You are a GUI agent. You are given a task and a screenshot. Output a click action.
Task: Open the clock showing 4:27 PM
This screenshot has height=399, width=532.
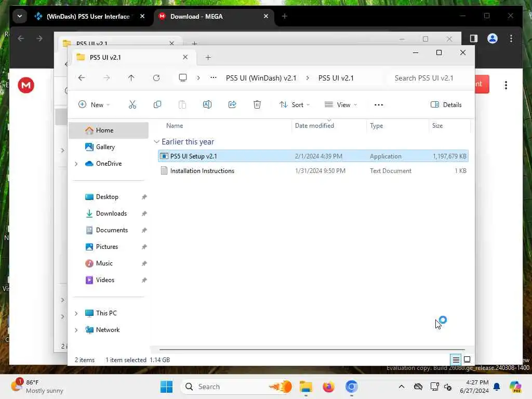(474, 387)
